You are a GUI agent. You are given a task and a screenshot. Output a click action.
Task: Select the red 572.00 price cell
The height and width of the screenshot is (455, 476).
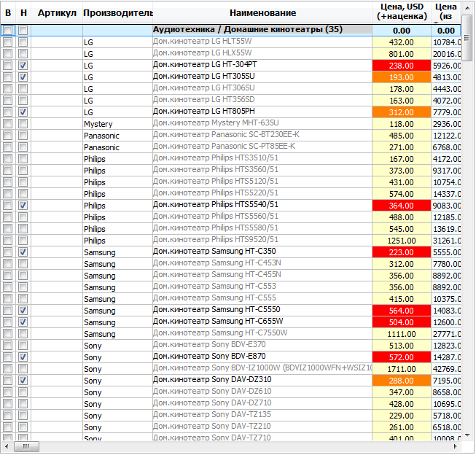[402, 357]
